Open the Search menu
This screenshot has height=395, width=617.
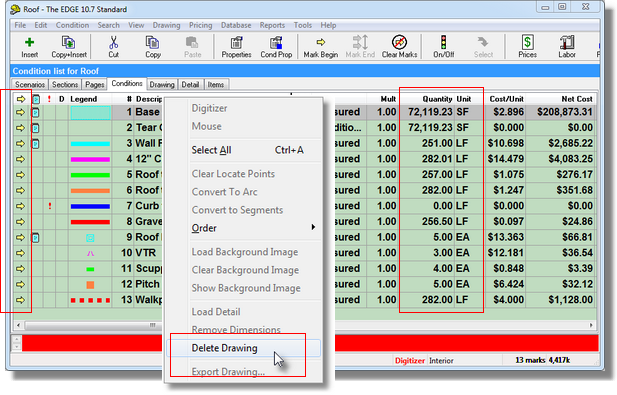pos(109,25)
